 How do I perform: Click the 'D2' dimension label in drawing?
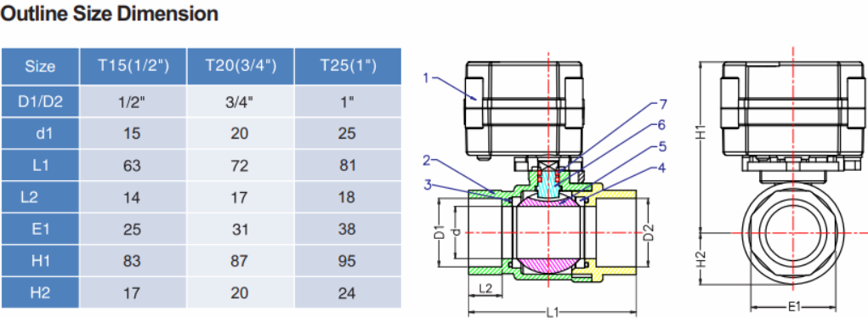tap(649, 232)
